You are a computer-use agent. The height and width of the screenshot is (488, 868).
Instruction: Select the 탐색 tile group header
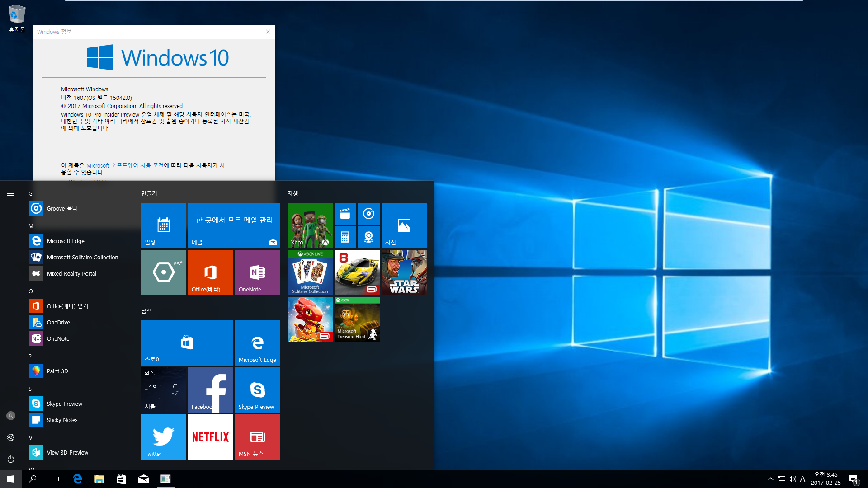(146, 311)
